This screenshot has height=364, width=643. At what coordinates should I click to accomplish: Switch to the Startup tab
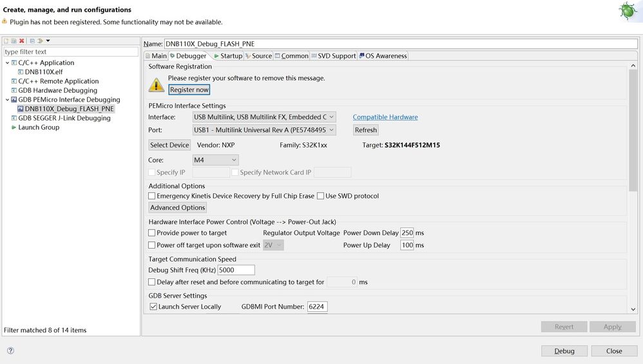click(229, 56)
